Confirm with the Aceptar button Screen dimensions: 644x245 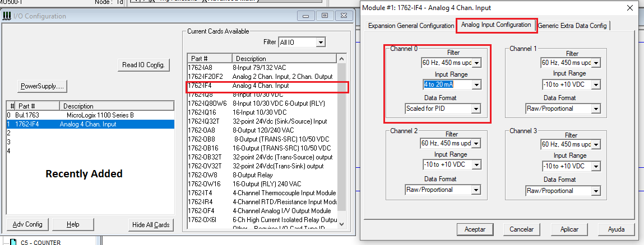pos(475,229)
